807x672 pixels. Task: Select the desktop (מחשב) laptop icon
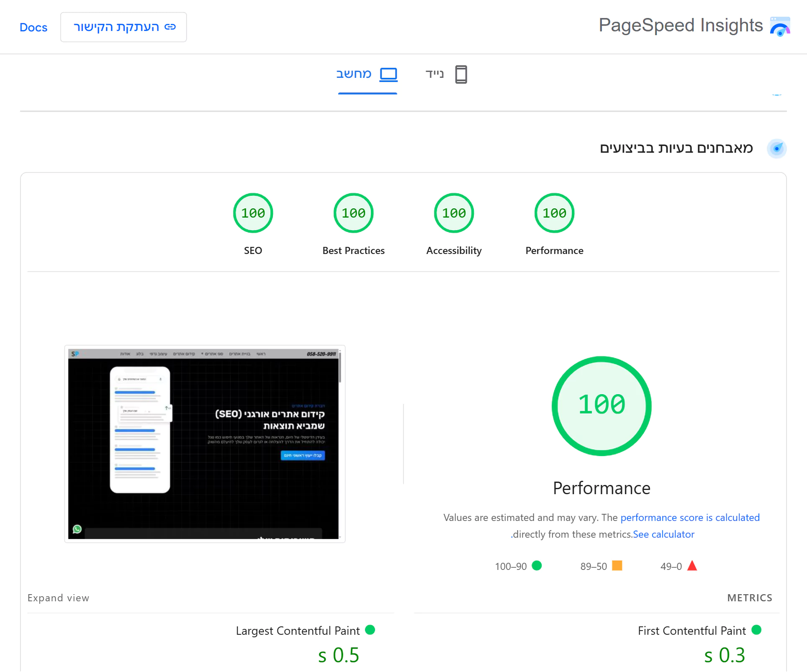[x=388, y=74]
